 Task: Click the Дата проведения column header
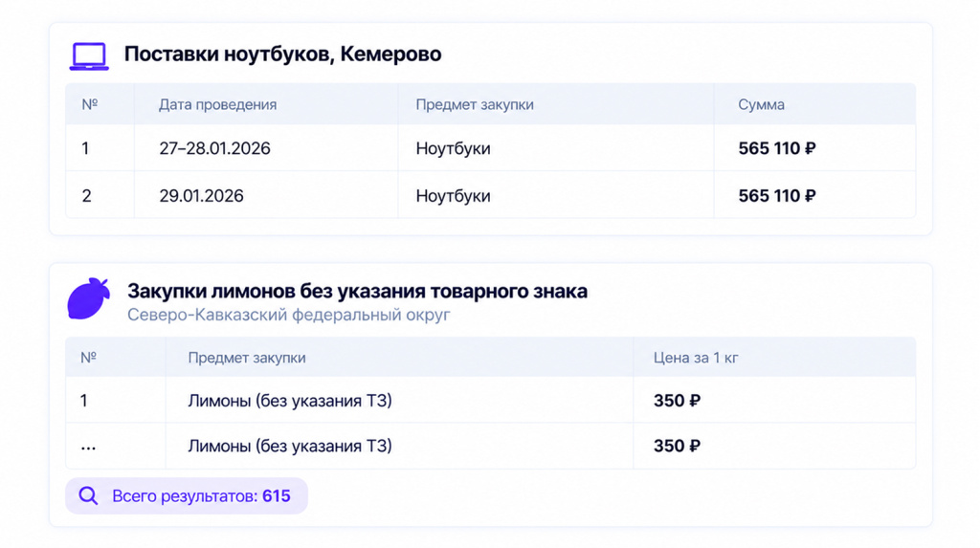(217, 104)
